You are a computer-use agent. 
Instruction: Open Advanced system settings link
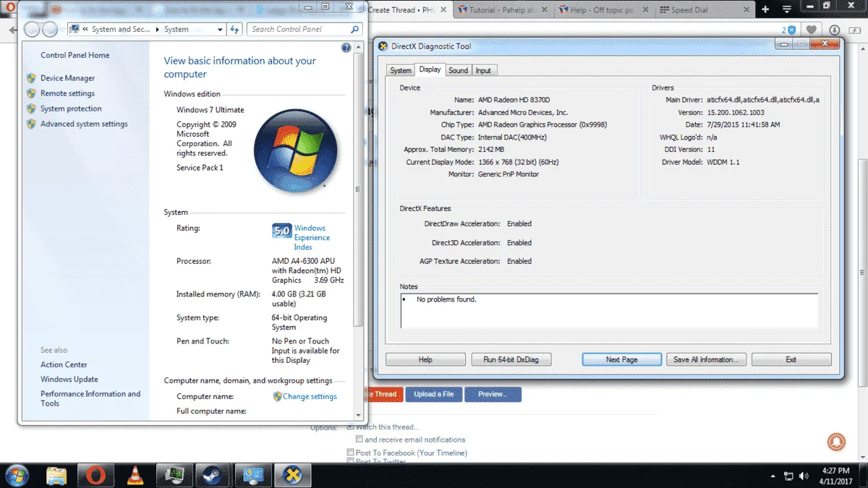pyautogui.click(x=84, y=124)
